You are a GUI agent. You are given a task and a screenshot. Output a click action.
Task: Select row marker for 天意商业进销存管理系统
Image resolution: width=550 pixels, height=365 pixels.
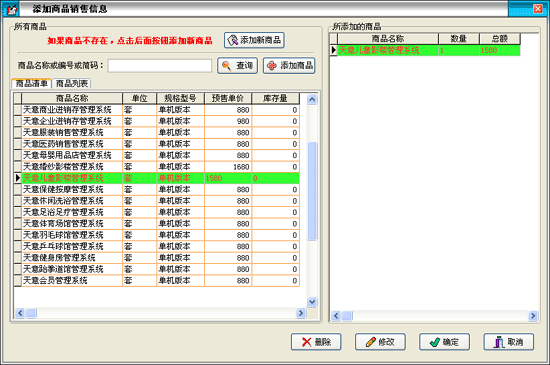point(18,110)
